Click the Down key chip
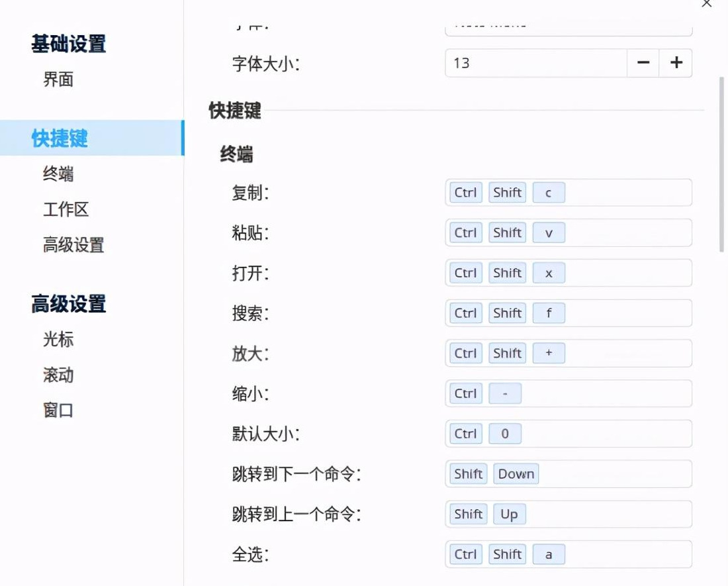Screen dimensions: 728x586 pyautogui.click(x=516, y=473)
